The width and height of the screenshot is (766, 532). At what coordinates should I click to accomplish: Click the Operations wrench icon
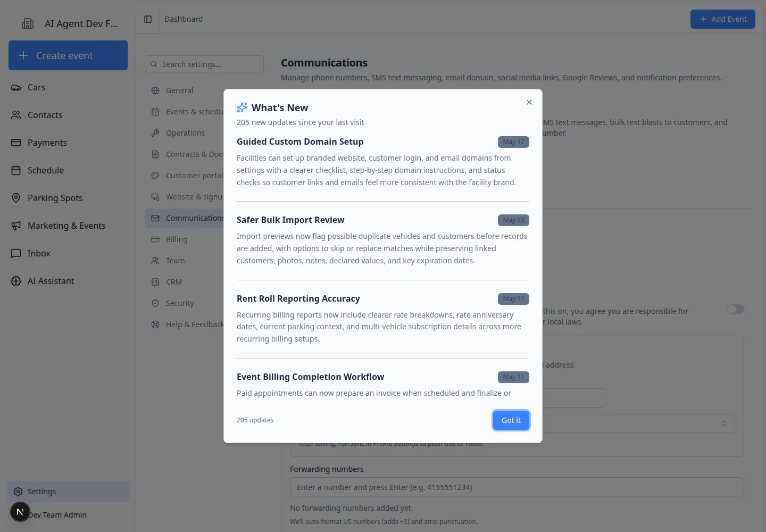coord(155,133)
